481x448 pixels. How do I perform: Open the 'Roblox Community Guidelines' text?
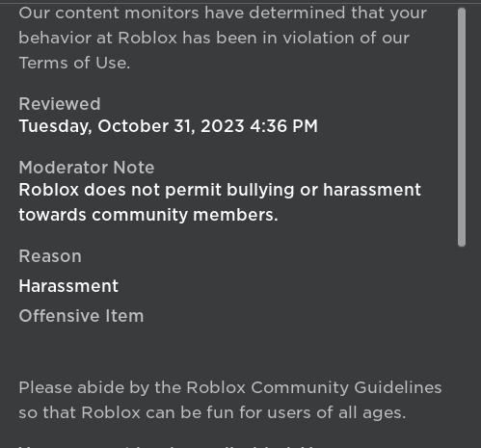tap(314, 387)
